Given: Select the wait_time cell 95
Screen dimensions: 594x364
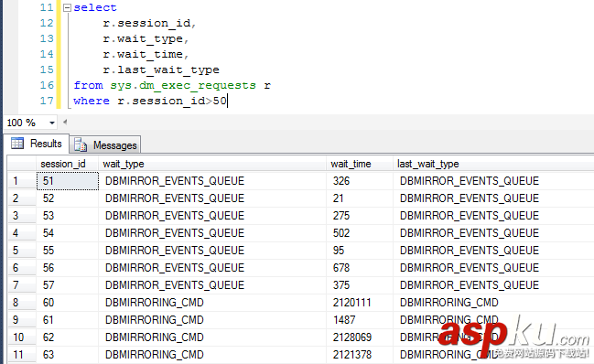Looking at the screenshot, I should 360,251.
